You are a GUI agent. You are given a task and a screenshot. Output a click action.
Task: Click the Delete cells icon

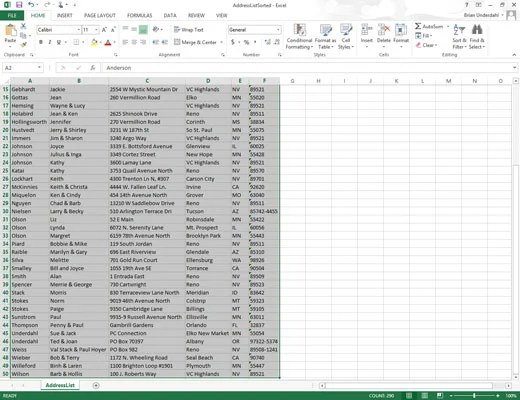click(x=384, y=30)
